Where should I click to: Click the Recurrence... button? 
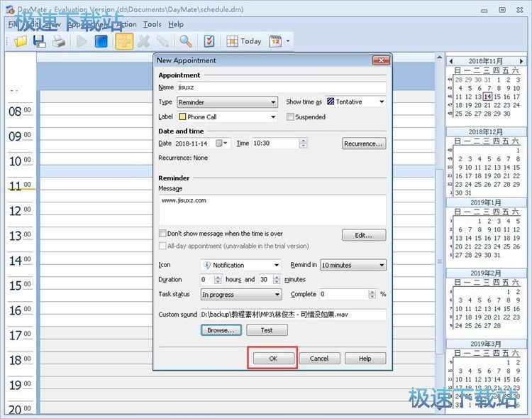tap(363, 143)
